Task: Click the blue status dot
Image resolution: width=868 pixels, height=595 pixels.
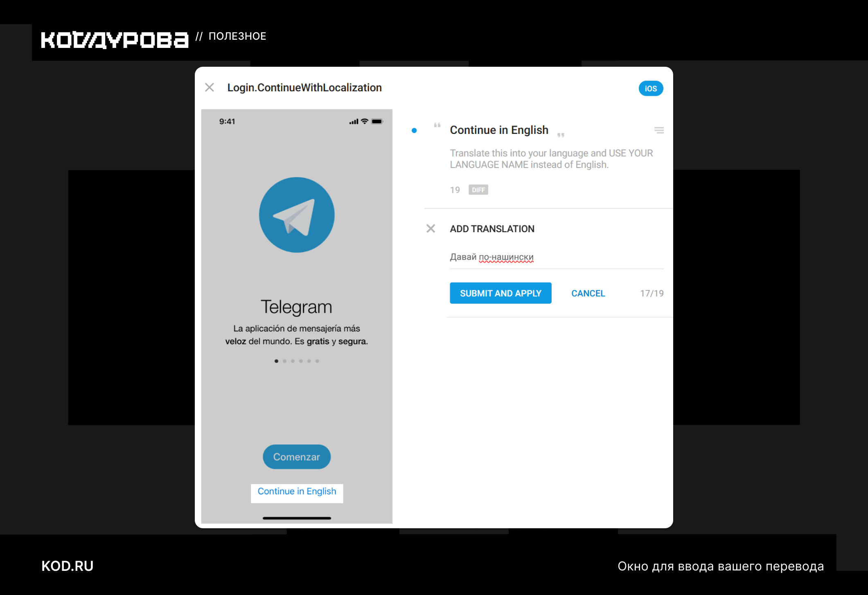Action: pyautogui.click(x=414, y=131)
